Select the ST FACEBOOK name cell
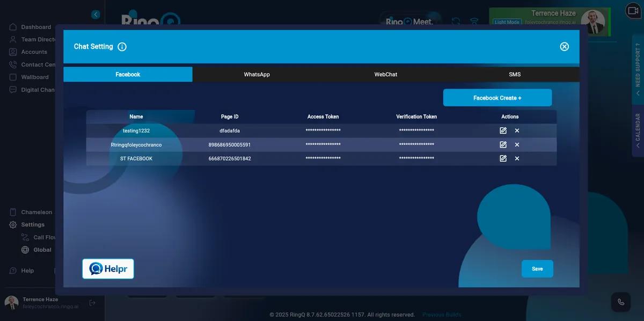Viewport: 644px width, 321px height. (x=136, y=158)
